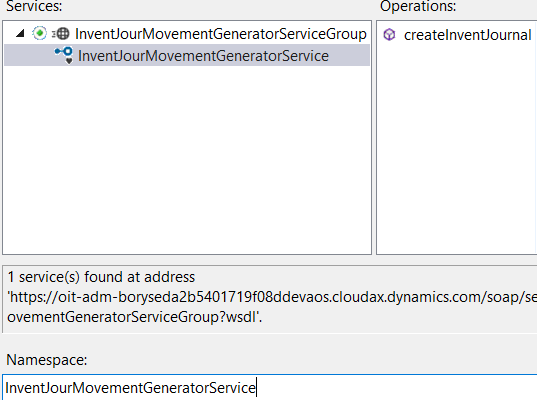Viewport: 537px width, 400px height.
Task: Click empty area of Services list
Action: 187,159
